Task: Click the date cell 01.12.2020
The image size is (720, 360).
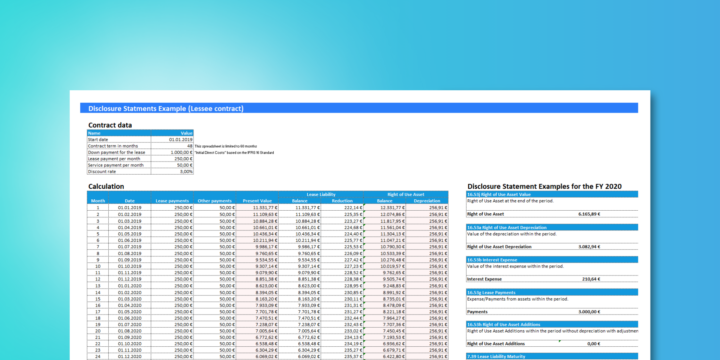Action: click(x=129, y=357)
